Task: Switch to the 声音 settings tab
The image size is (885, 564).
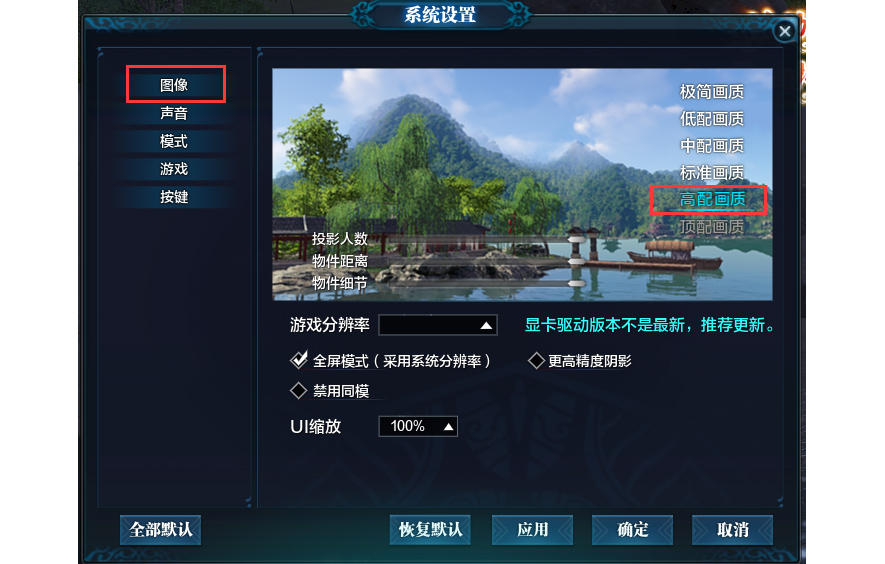Action: click(x=174, y=113)
